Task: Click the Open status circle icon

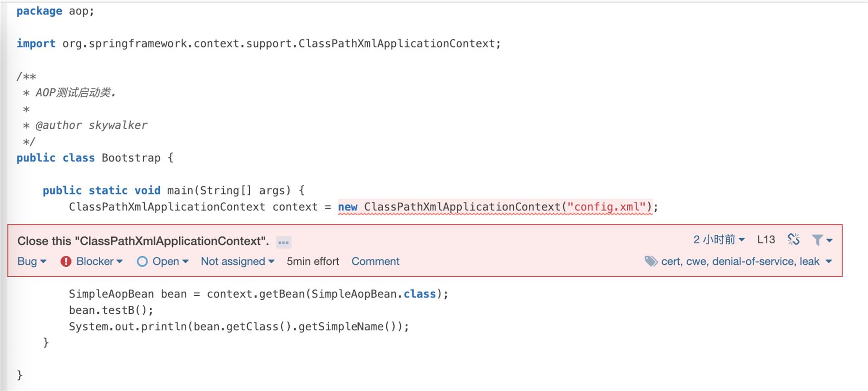Action: (x=142, y=261)
